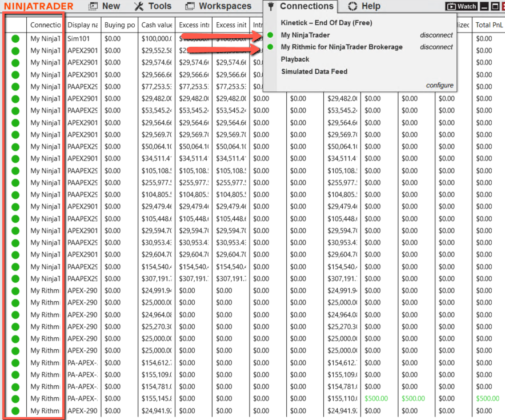This screenshot has width=505, height=420.
Task: Click status dot for $34,511.4 cash row
Action: pyautogui.click(x=15, y=158)
